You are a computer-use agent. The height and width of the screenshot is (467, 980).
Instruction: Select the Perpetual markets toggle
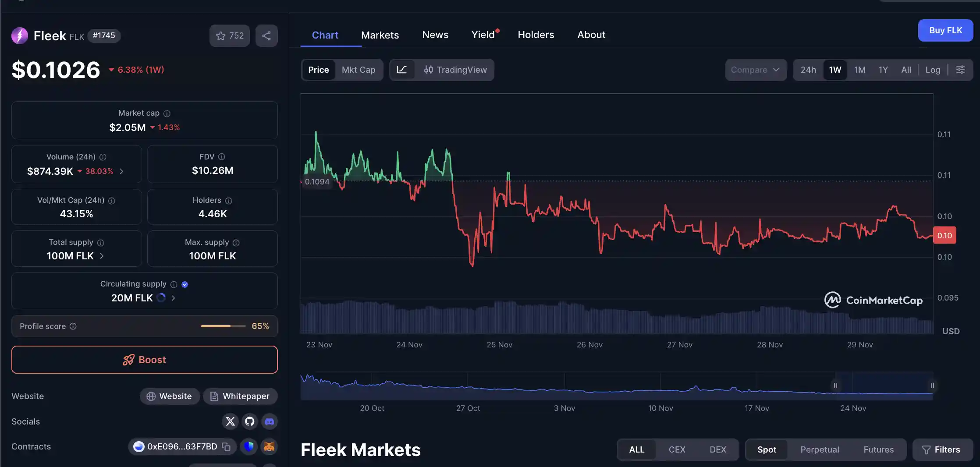pos(819,449)
